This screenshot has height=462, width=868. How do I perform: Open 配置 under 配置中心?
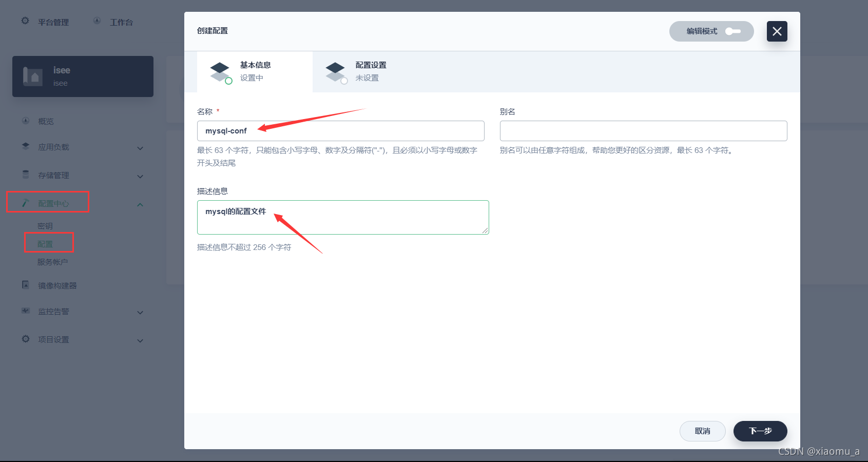[x=45, y=244]
